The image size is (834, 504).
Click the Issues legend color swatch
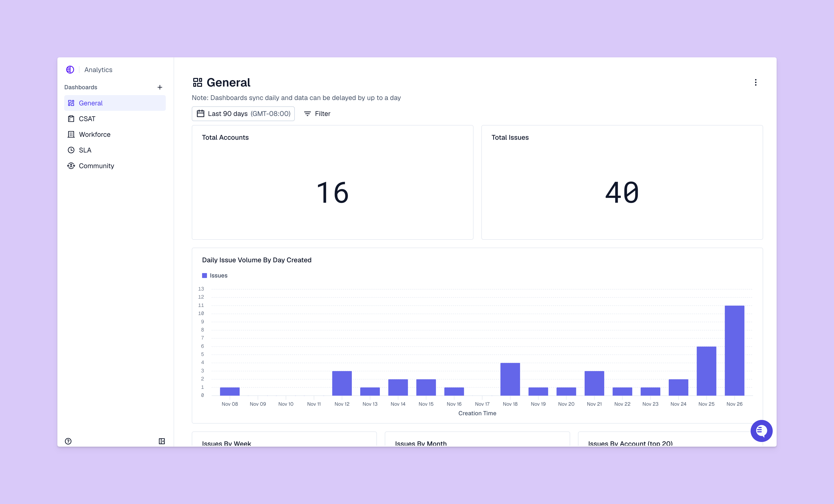click(x=205, y=275)
